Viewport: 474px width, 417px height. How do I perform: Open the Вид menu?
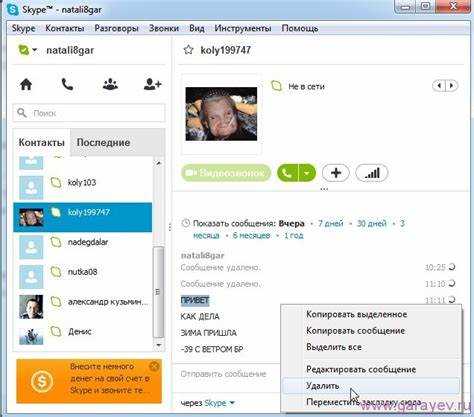[x=197, y=28]
